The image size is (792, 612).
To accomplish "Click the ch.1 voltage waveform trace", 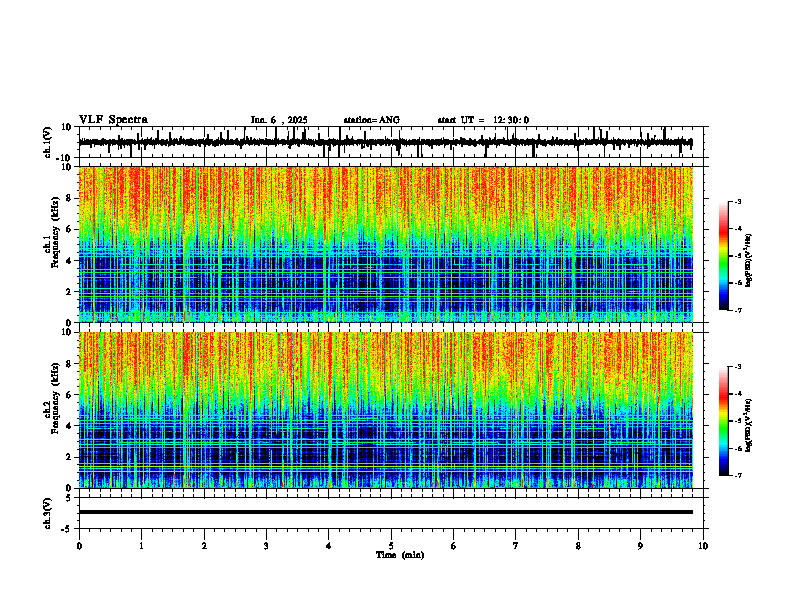I will pos(386,142).
